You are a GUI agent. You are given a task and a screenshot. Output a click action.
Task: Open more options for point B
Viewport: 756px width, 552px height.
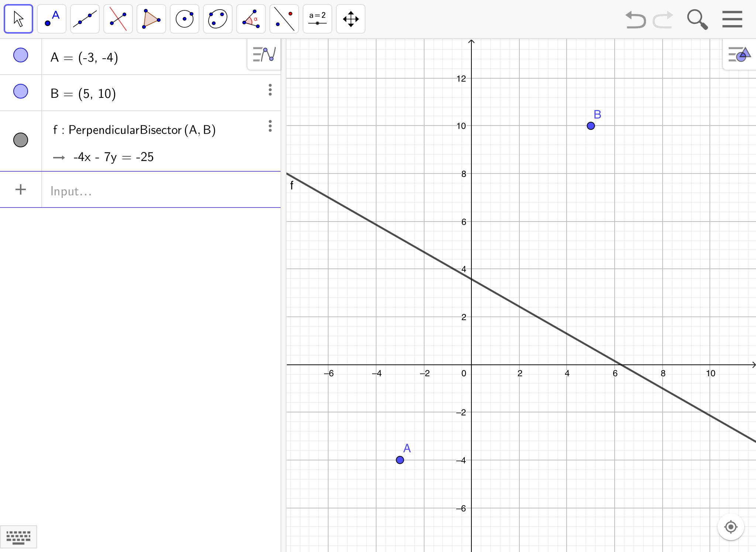[x=270, y=90]
